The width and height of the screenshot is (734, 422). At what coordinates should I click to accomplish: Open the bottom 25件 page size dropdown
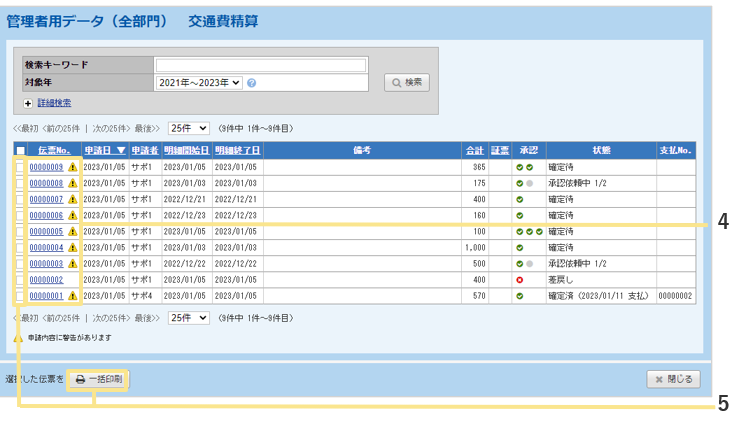point(188,318)
